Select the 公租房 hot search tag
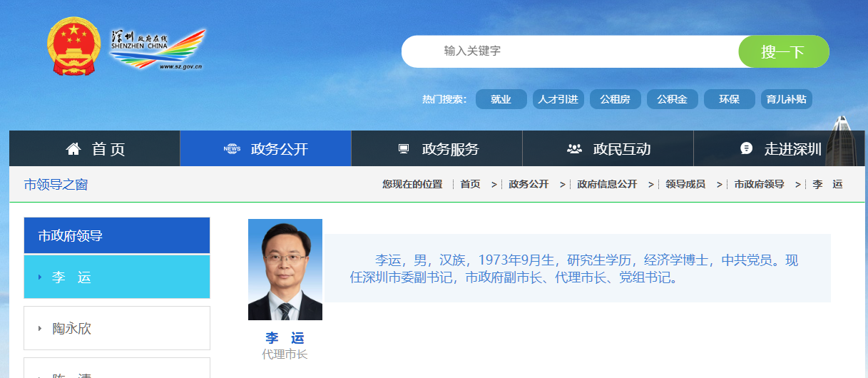Screen dimensions: 868x378 pyautogui.click(x=616, y=99)
